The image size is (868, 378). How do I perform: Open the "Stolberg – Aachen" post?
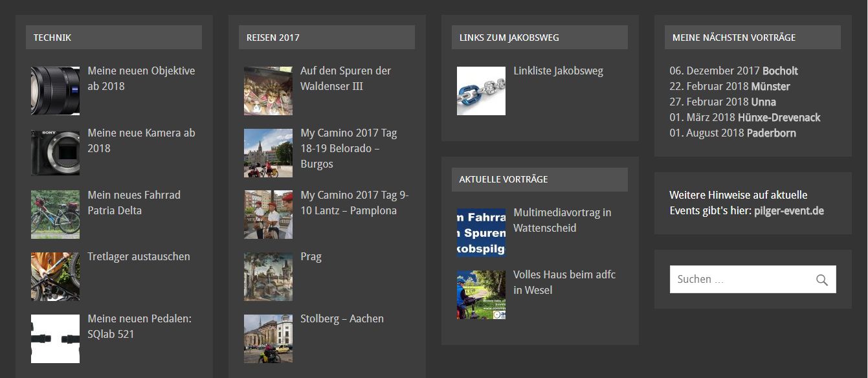click(x=342, y=318)
